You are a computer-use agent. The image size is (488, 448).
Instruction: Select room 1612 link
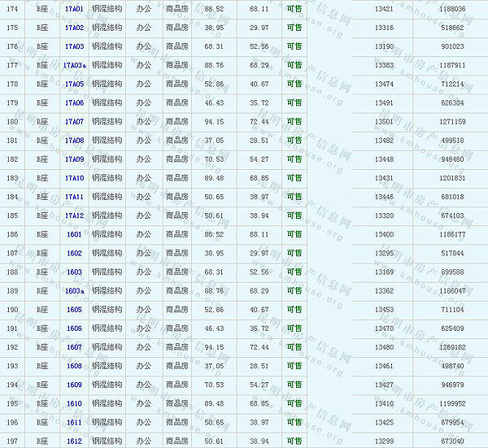point(74,441)
